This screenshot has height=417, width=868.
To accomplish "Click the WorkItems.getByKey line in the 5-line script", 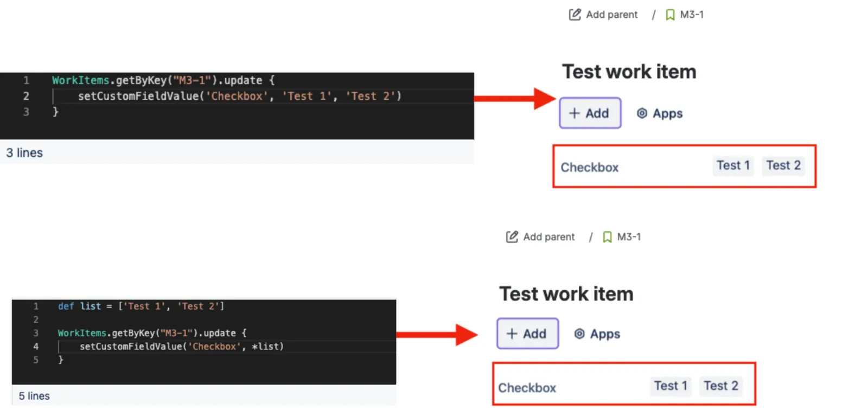I will pos(152,333).
